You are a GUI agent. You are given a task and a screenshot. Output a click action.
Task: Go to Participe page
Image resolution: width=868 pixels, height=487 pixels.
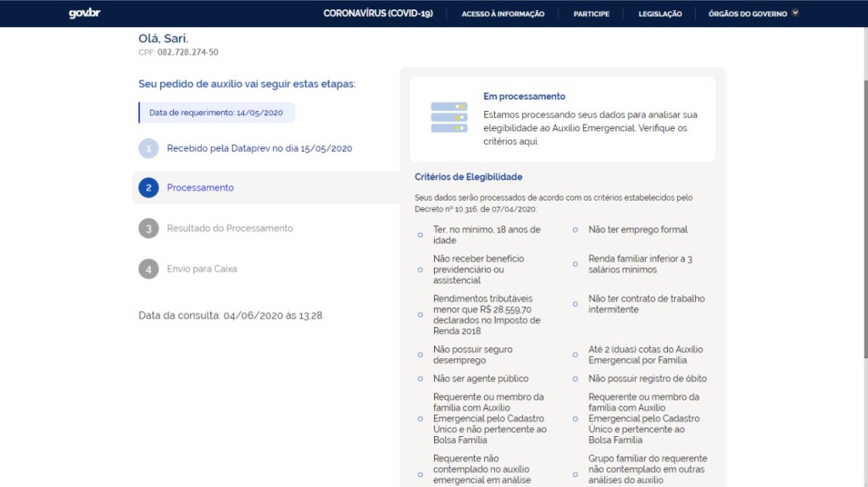click(x=591, y=14)
